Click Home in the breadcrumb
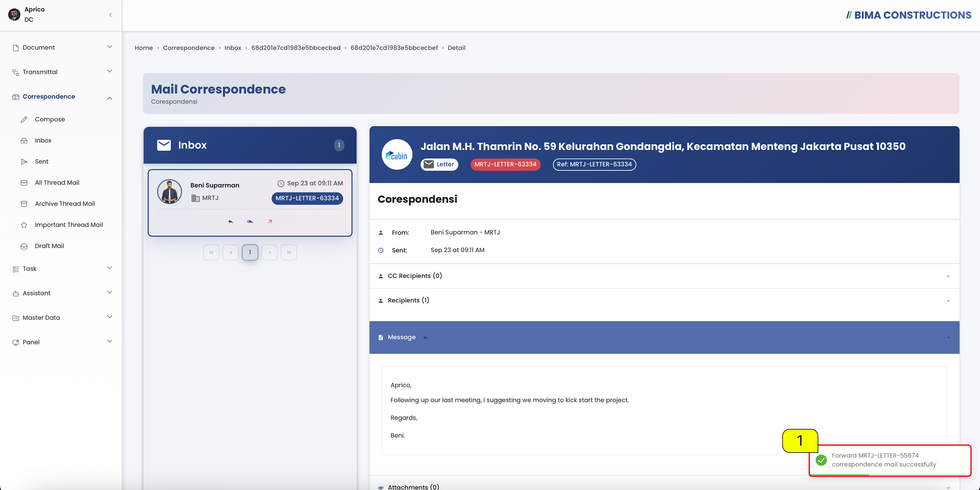Screen dimensions: 980x490 pyautogui.click(x=144, y=48)
